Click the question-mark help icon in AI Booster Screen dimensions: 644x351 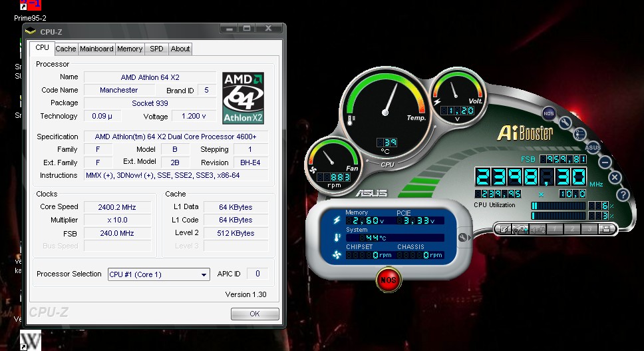pos(623,194)
